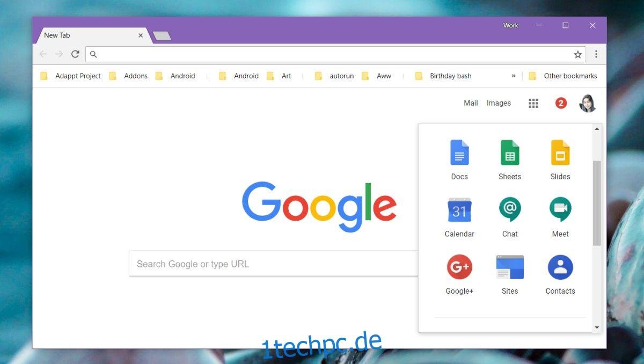Launch the Chat app

[x=510, y=217]
